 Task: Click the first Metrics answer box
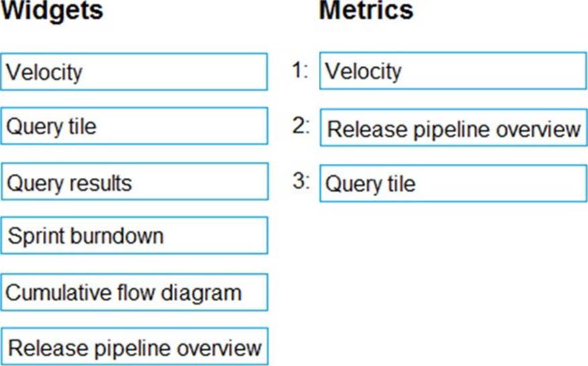click(452, 71)
